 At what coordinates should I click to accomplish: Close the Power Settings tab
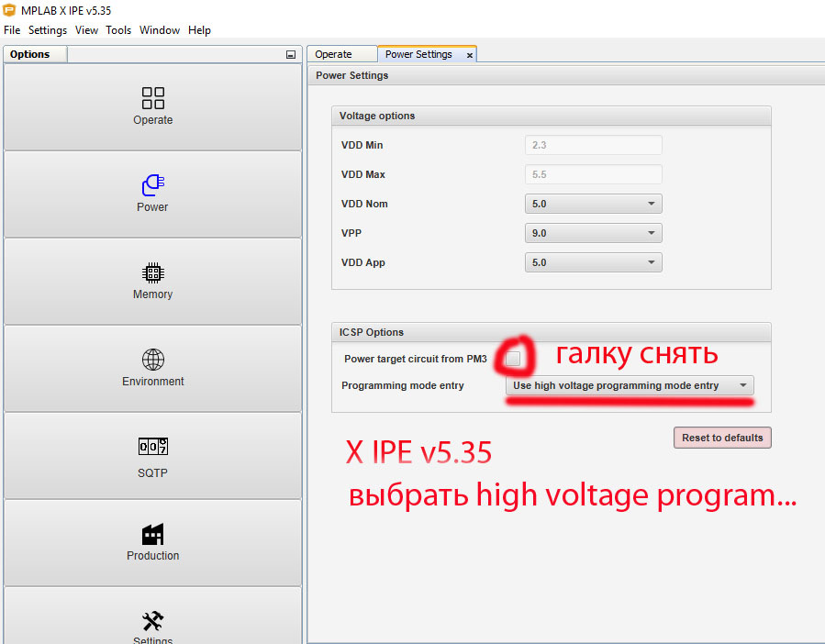tap(469, 55)
